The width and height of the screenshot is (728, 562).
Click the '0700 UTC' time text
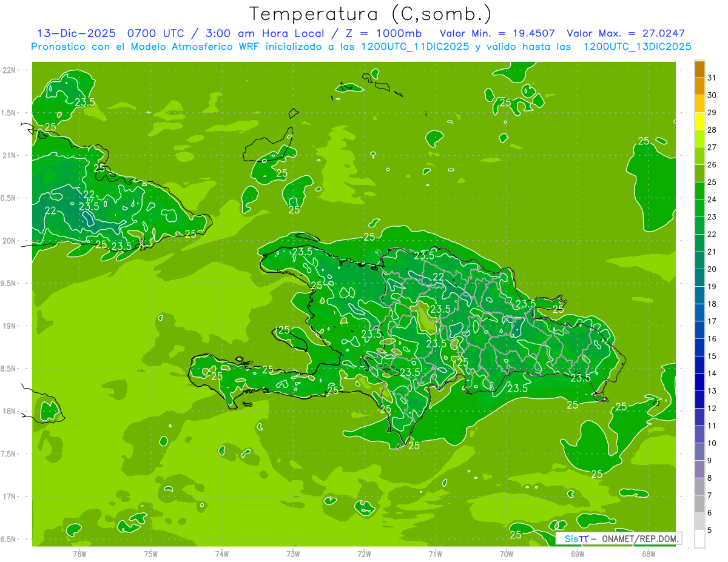point(158,33)
